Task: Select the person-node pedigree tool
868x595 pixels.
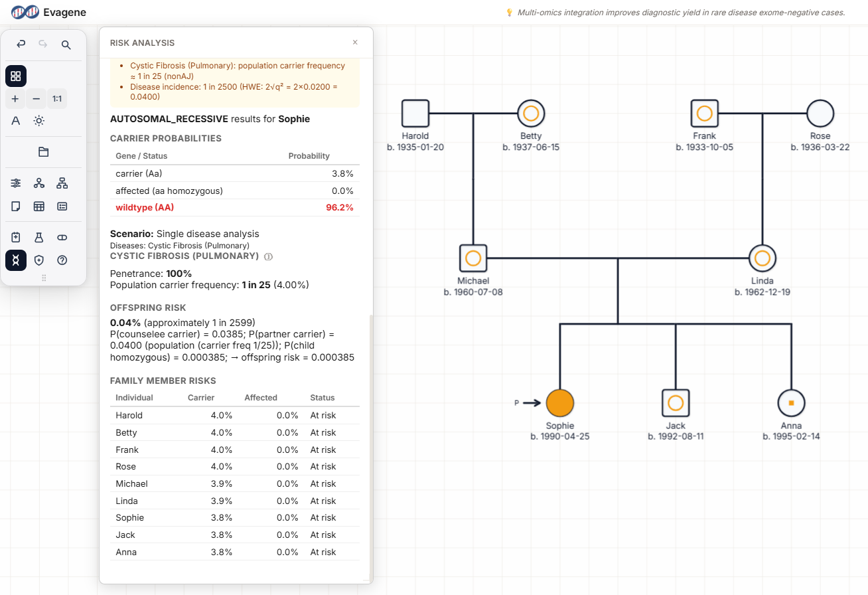Action: 38,183
